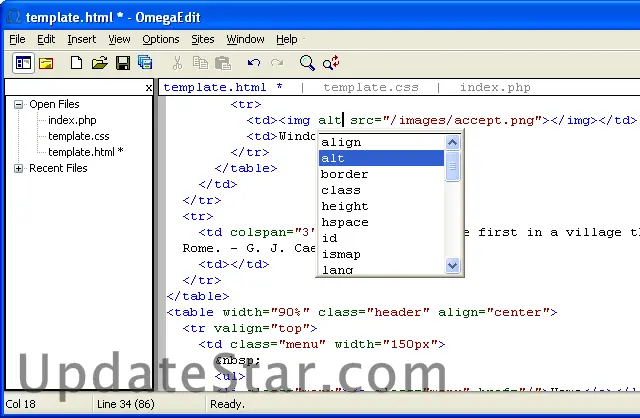This screenshot has height=418, width=640.
Task: Choose 'hspace' from autocomplete list
Action: coord(381,222)
